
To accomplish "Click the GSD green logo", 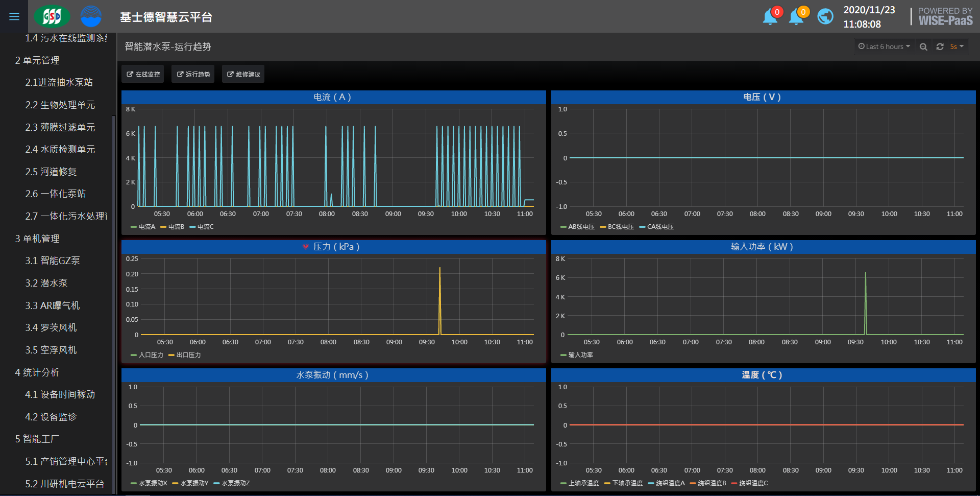I will (x=52, y=17).
